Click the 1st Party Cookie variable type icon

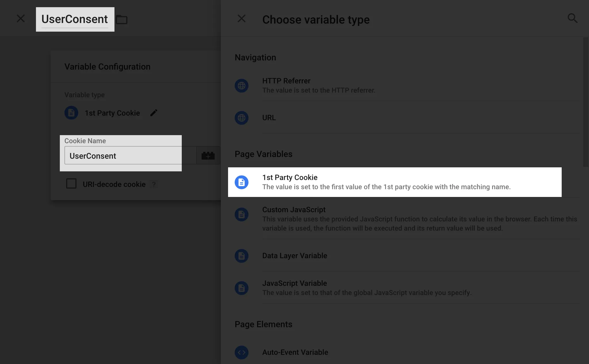click(x=241, y=182)
